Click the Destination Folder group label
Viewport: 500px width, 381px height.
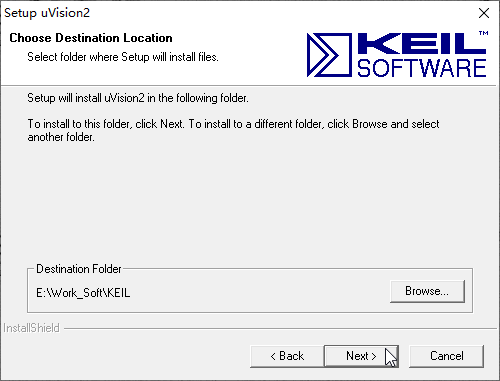click(x=79, y=269)
